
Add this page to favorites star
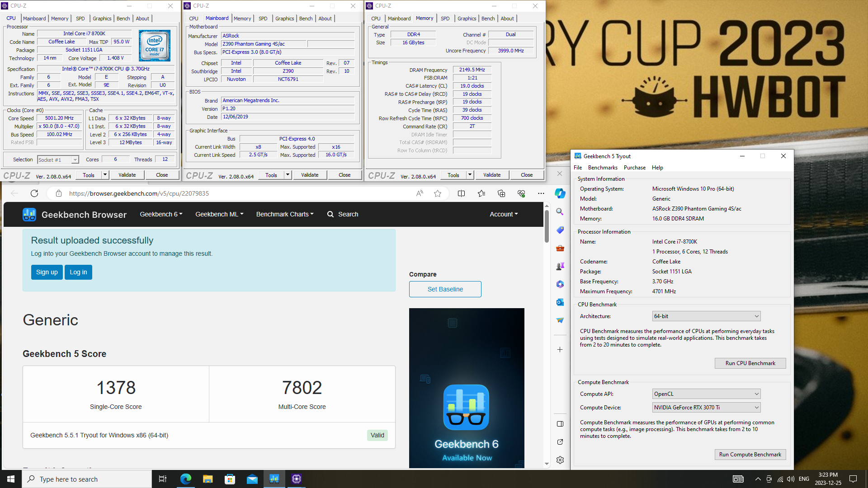pyautogui.click(x=438, y=193)
